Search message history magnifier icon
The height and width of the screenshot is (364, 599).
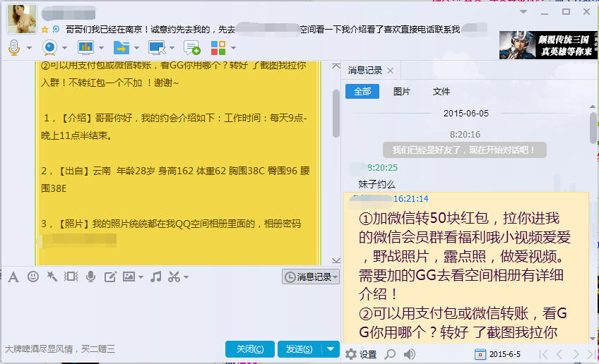coord(390,354)
